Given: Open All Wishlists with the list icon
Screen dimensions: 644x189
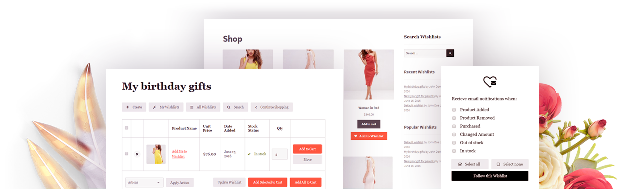Looking at the screenshot, I should point(203,107).
